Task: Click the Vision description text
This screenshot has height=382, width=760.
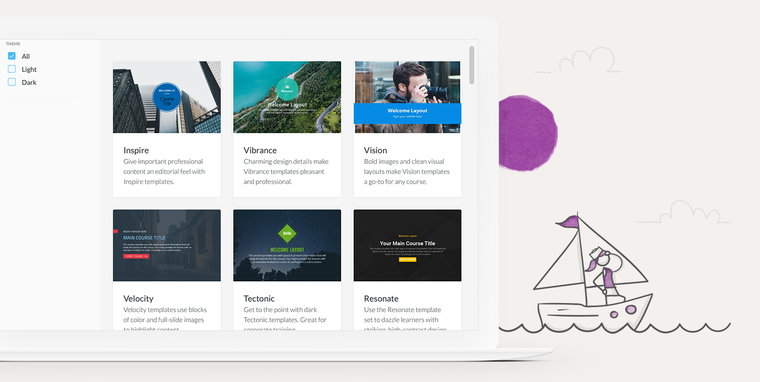Action: pyautogui.click(x=407, y=172)
